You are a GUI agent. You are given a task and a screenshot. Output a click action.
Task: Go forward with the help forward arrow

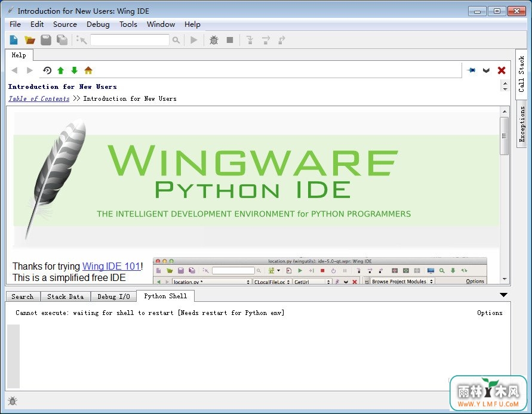tap(29, 70)
